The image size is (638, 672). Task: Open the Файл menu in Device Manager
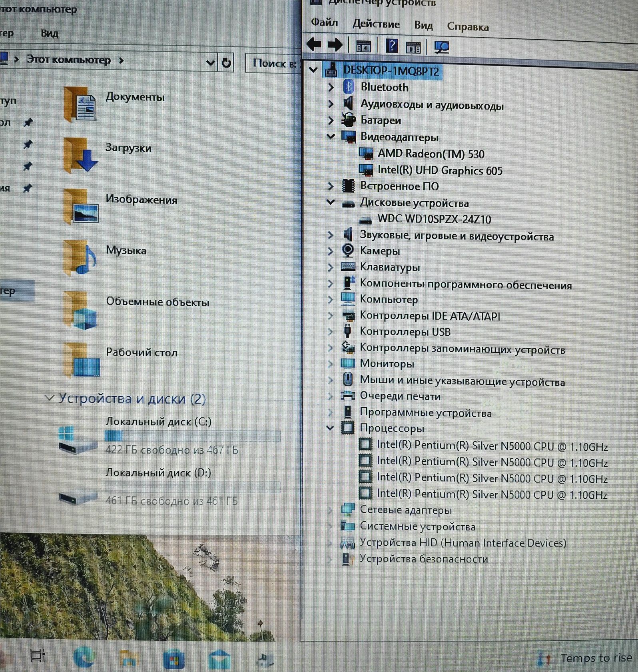click(324, 22)
